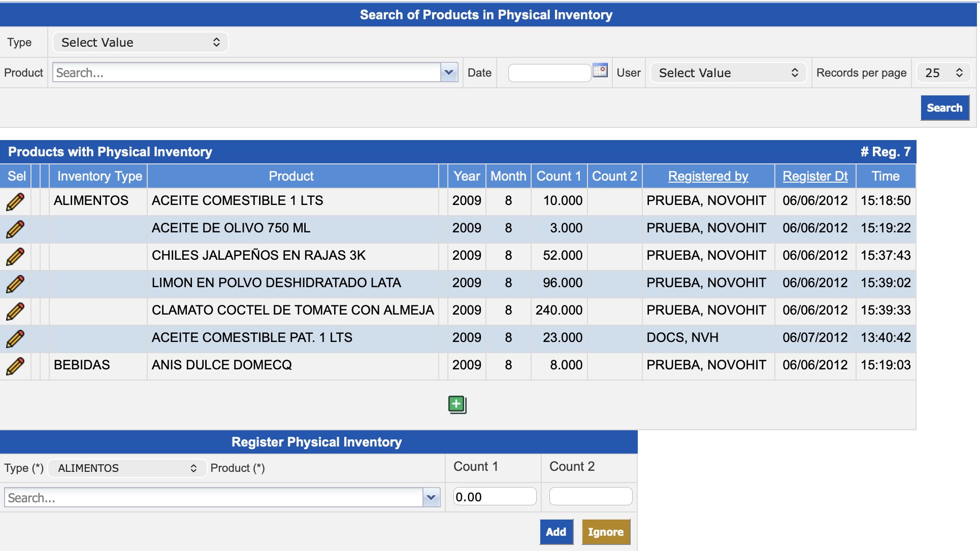This screenshot has width=980, height=551.
Task: Open ALIMENTOS type dropdown in register form
Action: [x=127, y=468]
